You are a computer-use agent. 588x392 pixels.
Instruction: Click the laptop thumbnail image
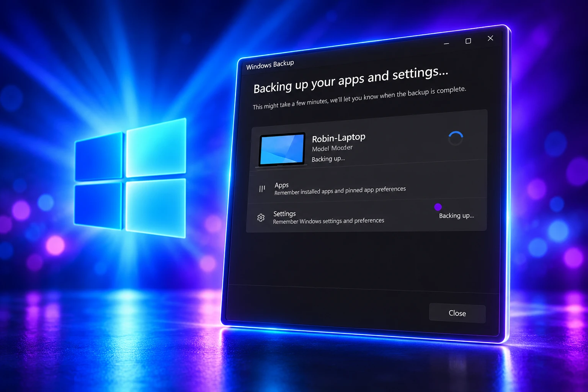pos(282,150)
